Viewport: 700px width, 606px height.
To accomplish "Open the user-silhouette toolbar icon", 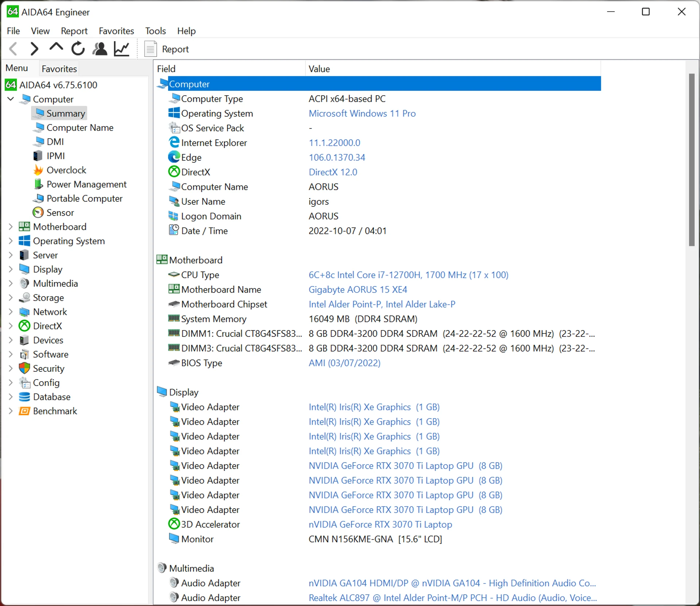I will click(100, 49).
